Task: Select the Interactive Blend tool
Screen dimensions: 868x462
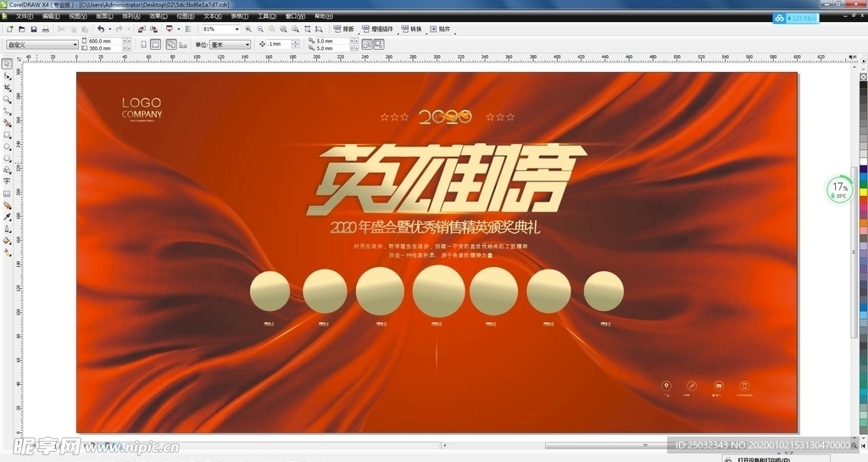Action: click(x=7, y=205)
